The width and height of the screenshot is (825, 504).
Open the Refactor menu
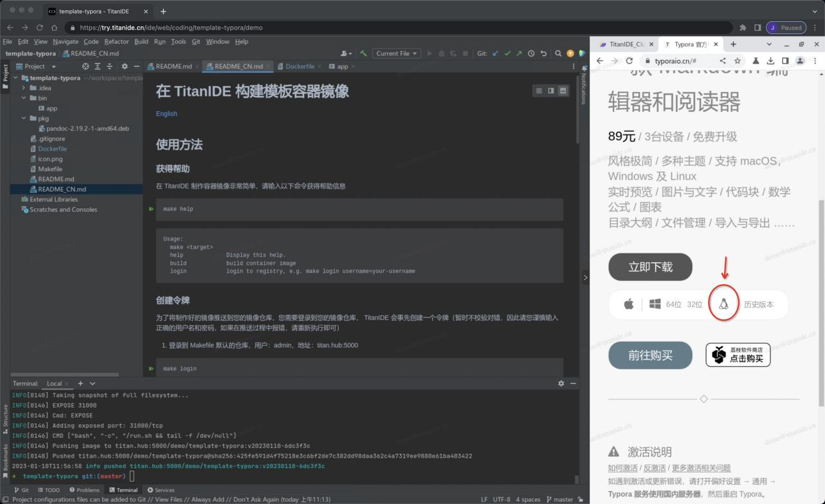116,41
